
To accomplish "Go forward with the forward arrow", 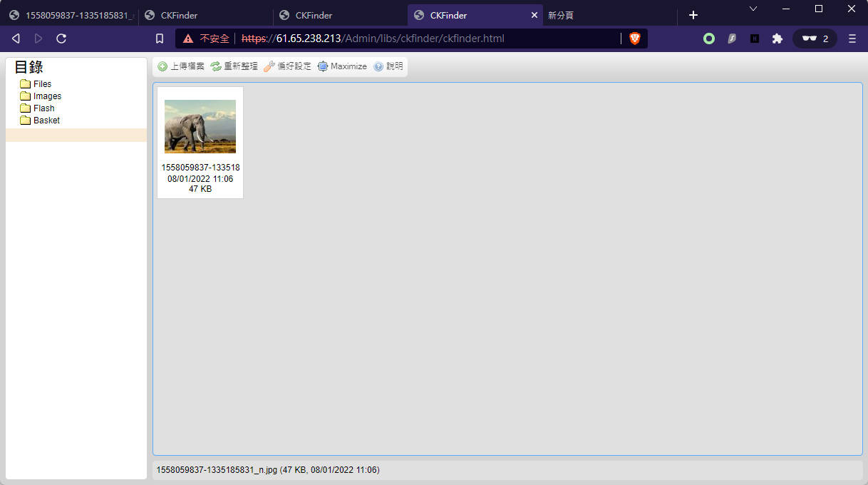I will 38,39.
